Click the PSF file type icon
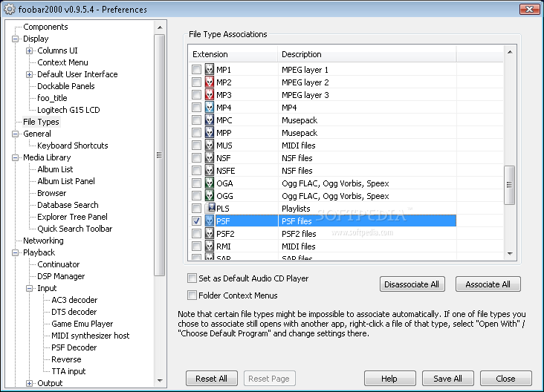This screenshot has height=392, width=544. [210, 220]
